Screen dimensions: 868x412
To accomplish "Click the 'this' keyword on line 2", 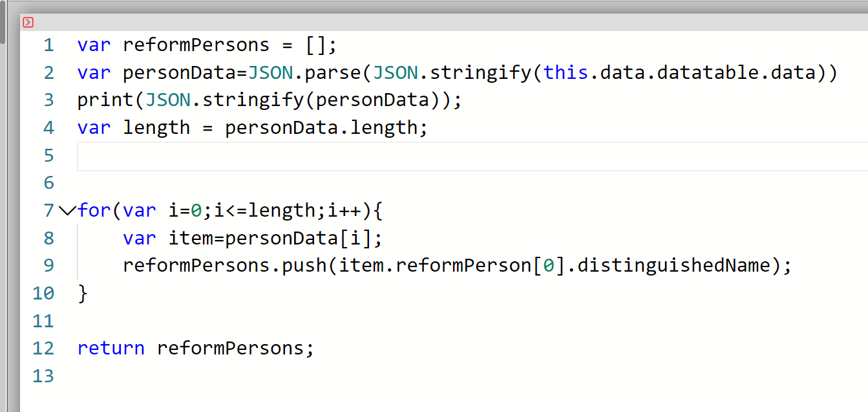I will [x=565, y=72].
